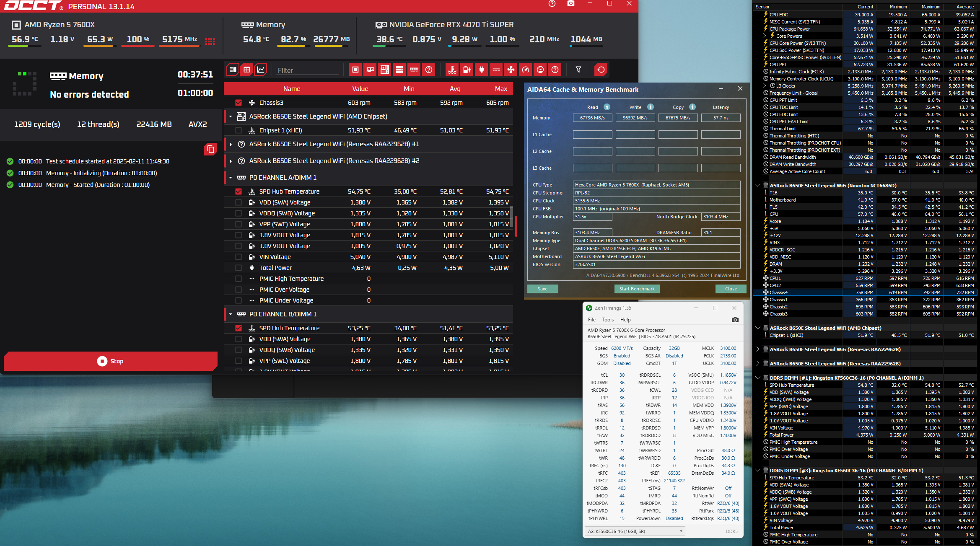Click the graph view icon in the toolbar
Image resolution: width=980 pixels, height=546 pixels.
pyautogui.click(x=261, y=70)
